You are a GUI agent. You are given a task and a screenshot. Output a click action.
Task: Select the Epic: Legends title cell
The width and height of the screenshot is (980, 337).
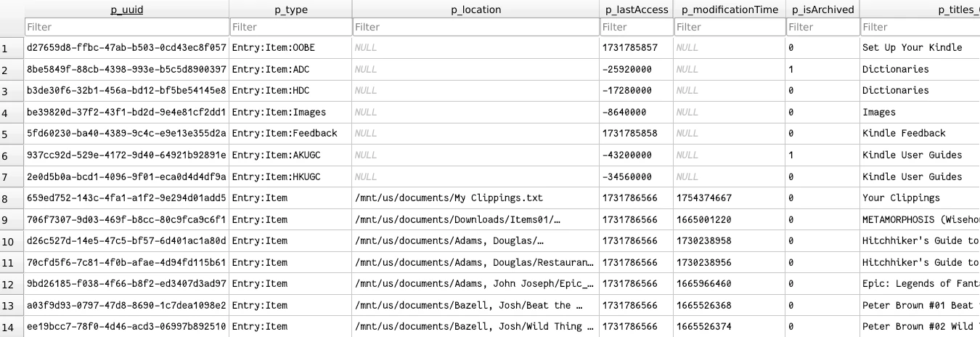pyautogui.click(x=920, y=284)
